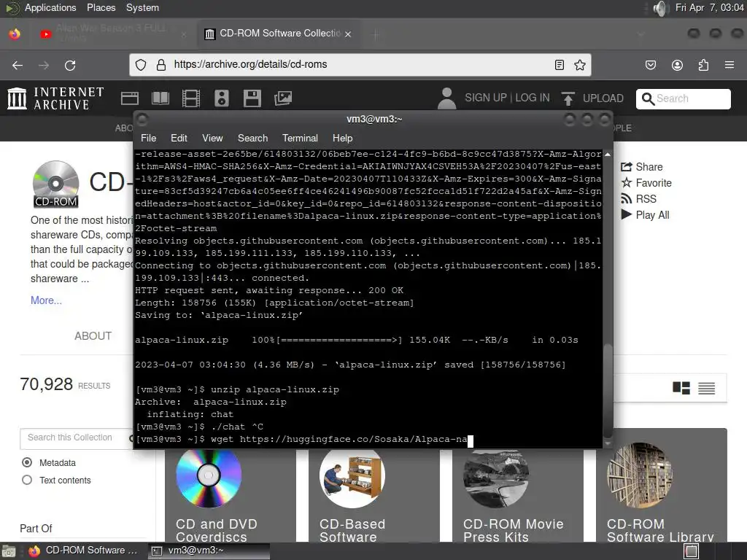Click the system volume speaker icon
This screenshot has height=560, width=747.
coord(659,8)
